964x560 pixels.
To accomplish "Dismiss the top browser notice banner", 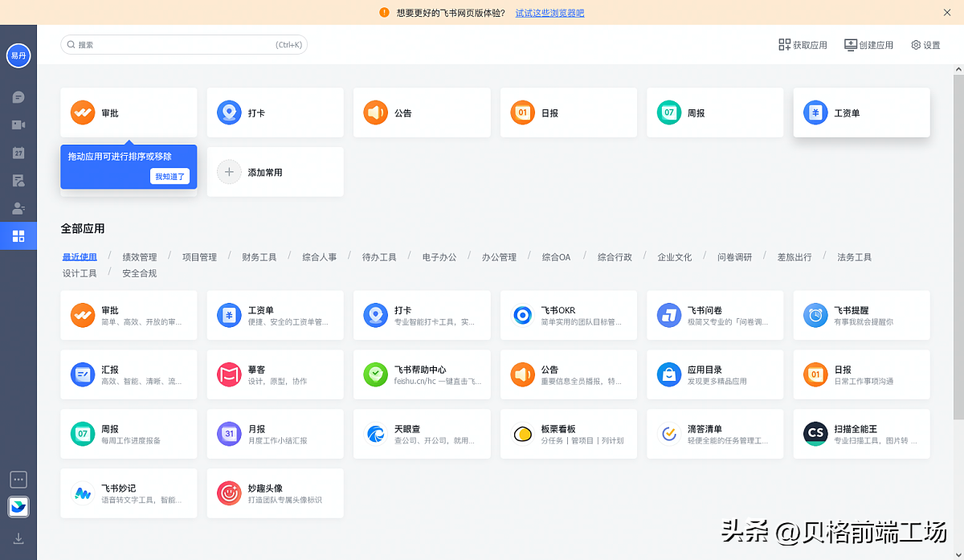I will coord(947,13).
